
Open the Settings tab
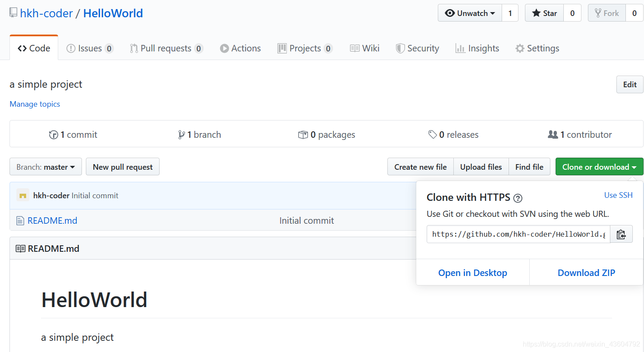(537, 48)
